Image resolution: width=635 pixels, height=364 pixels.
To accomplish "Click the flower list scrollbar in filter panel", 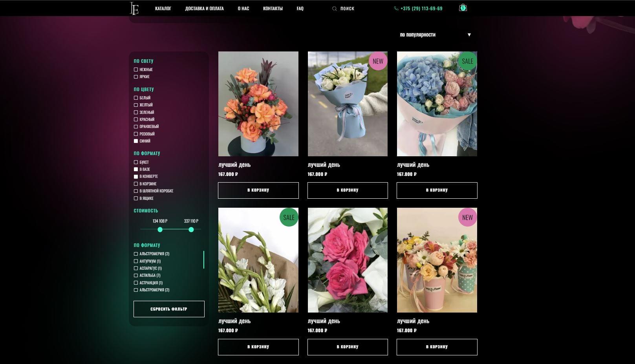I will pyautogui.click(x=204, y=260).
